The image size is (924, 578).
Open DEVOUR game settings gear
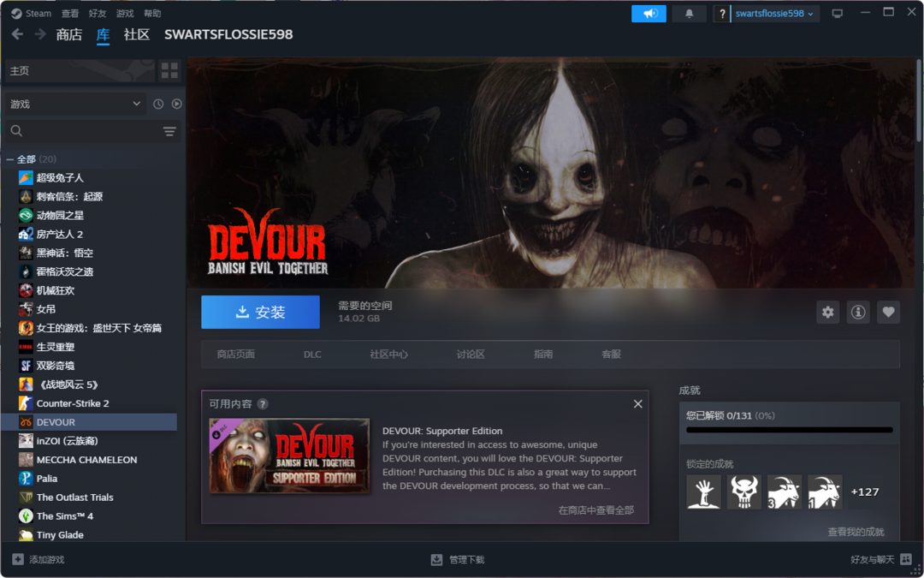(828, 312)
